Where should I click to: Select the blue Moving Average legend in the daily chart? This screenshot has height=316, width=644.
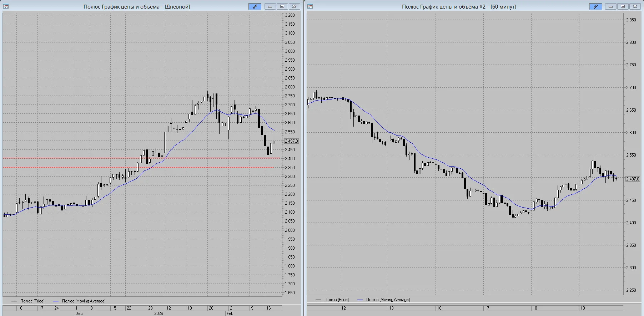79,301
